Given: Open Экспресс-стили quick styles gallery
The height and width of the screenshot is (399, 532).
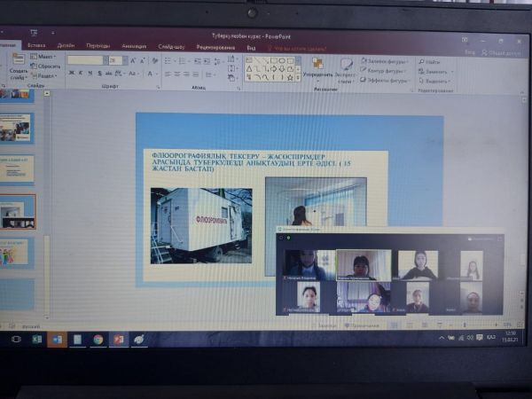Looking at the screenshot, I should (345, 66).
